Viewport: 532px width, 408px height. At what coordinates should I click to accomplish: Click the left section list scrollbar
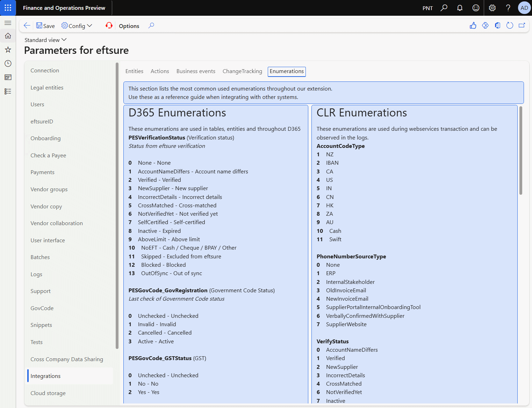(117, 206)
